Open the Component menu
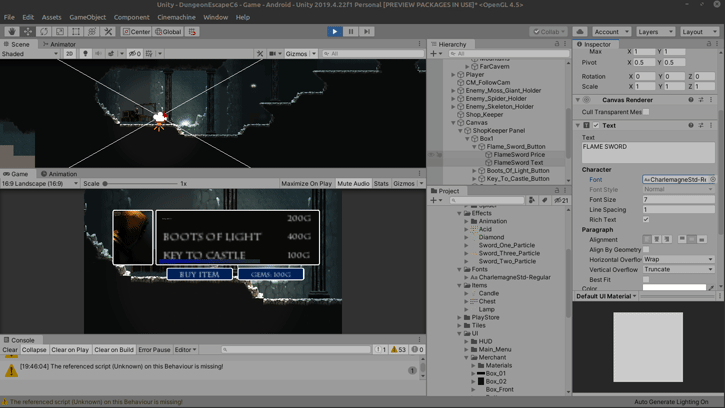 (x=131, y=17)
